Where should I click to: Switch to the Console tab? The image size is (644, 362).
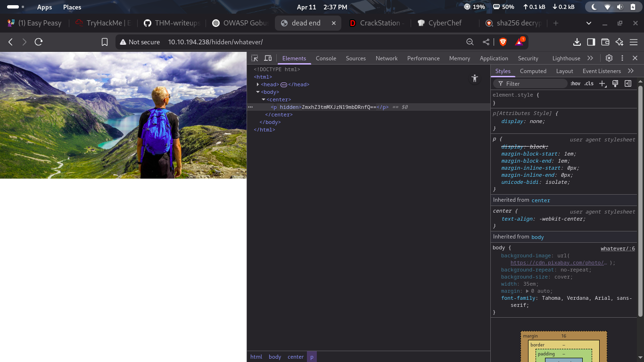coord(326,58)
